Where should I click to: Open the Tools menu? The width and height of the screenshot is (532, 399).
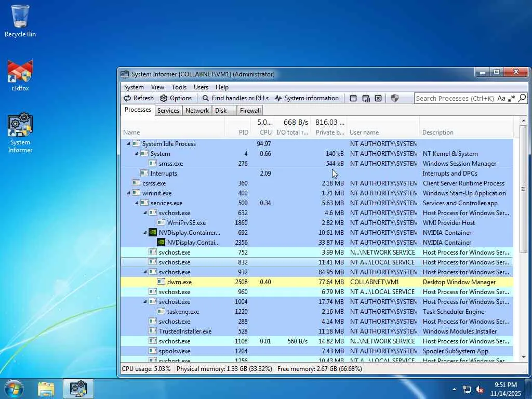tap(179, 87)
